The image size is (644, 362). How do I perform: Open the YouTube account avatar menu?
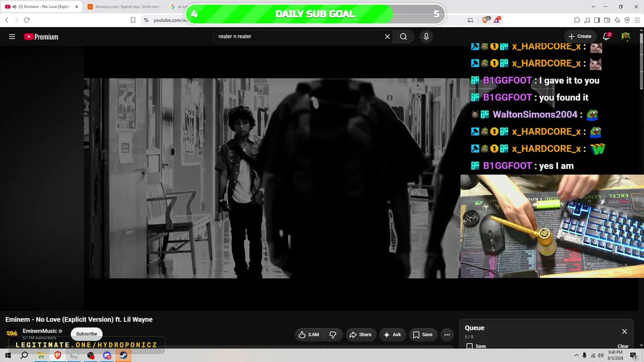pos(626,36)
